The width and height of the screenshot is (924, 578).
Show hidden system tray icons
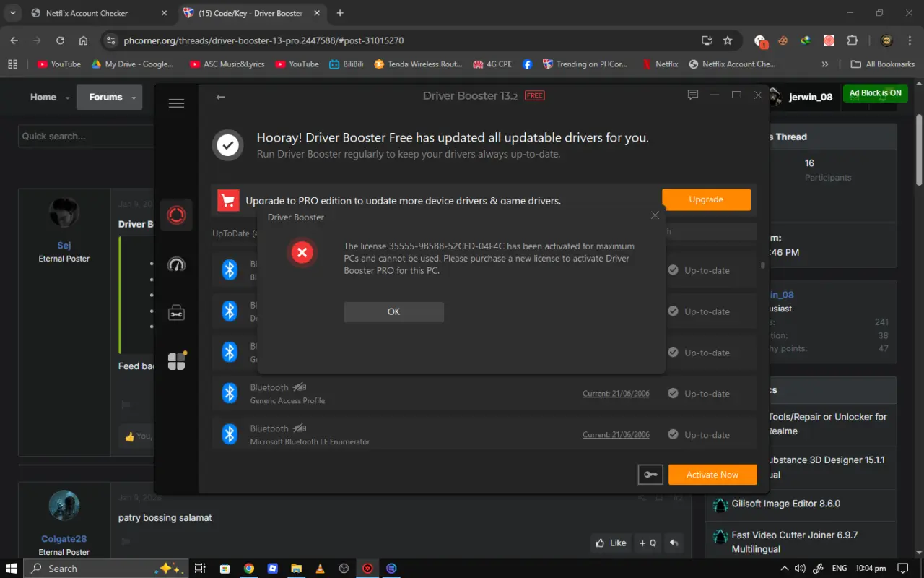tap(785, 569)
